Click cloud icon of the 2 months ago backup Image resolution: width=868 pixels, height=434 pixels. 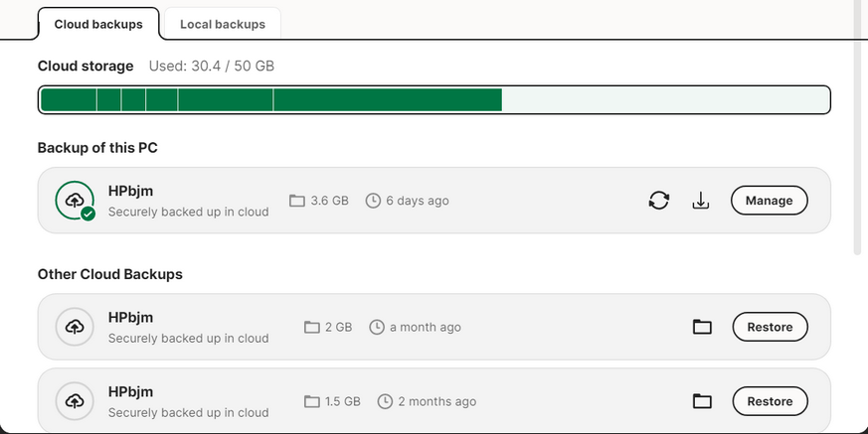click(x=75, y=401)
